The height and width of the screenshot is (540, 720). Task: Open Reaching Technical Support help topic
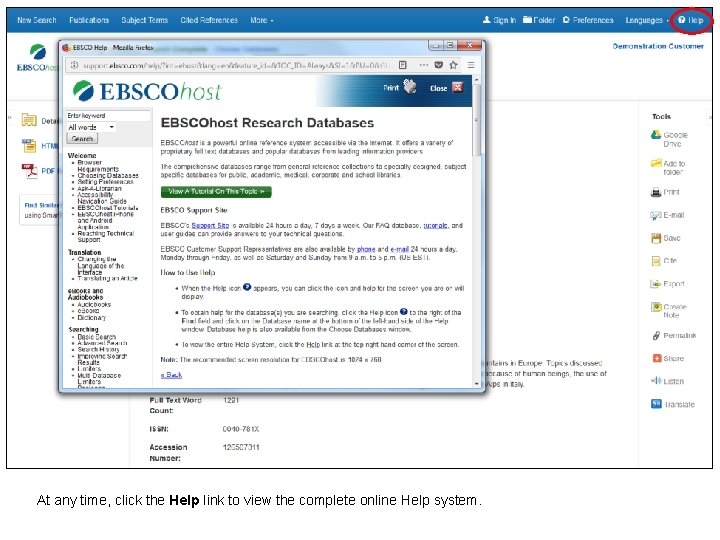[x=105, y=236]
